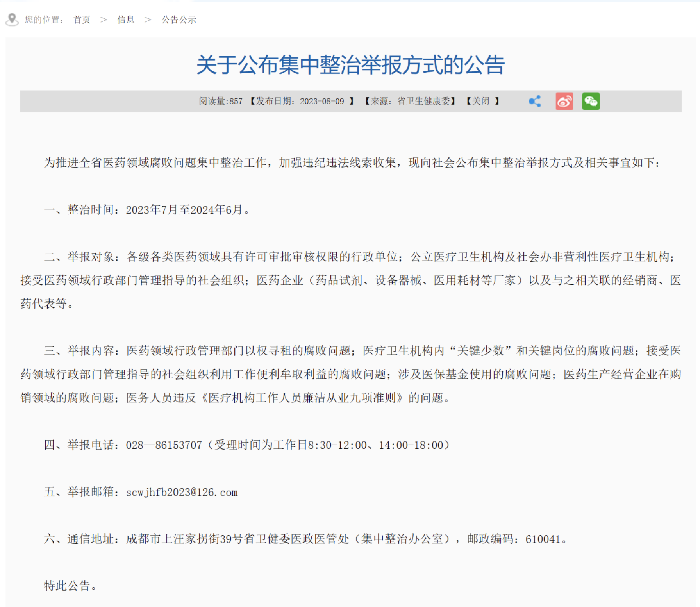Click the 您的位置 label
The width and height of the screenshot is (700, 607).
(44, 20)
